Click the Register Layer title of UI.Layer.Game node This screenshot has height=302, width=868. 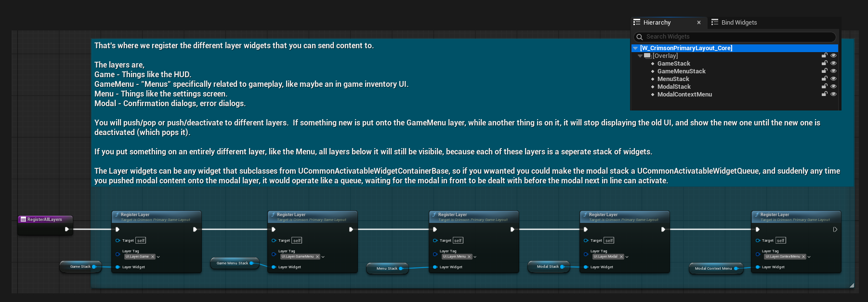pyautogui.click(x=135, y=215)
